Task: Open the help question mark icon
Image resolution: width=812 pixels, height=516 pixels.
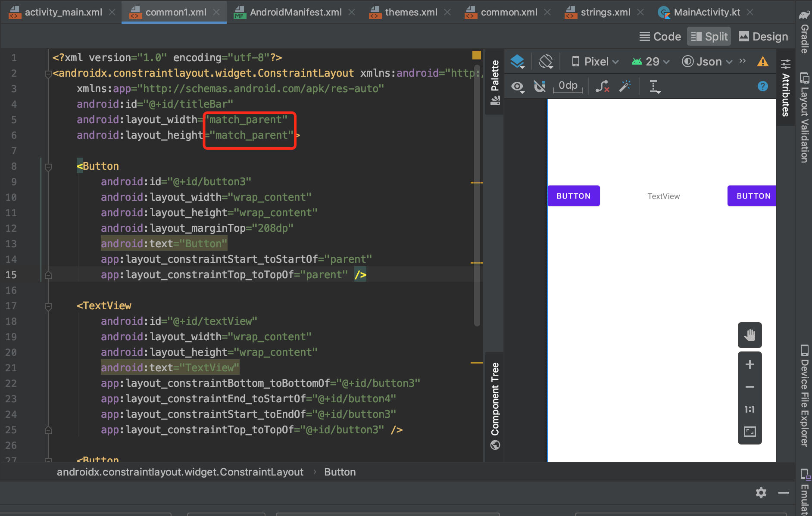Action: [x=763, y=86]
